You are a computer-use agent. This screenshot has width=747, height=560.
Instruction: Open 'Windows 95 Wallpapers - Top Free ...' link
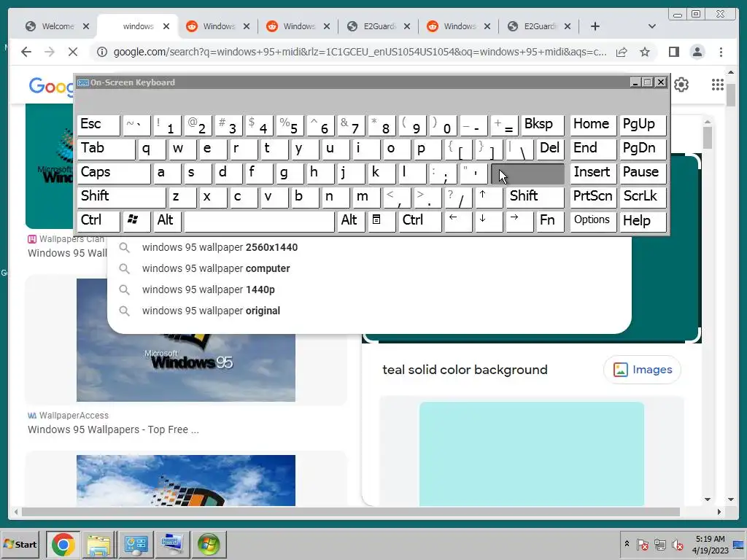click(x=113, y=429)
